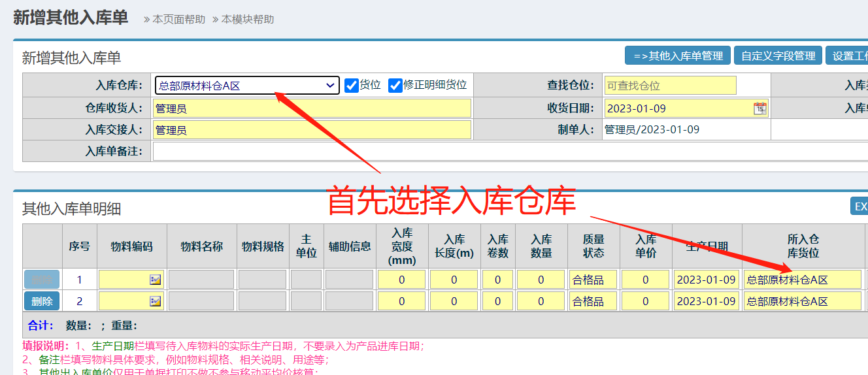The width and height of the screenshot is (868, 375).
Task: Click the 物料编码 field in row 2
Action: point(131,301)
